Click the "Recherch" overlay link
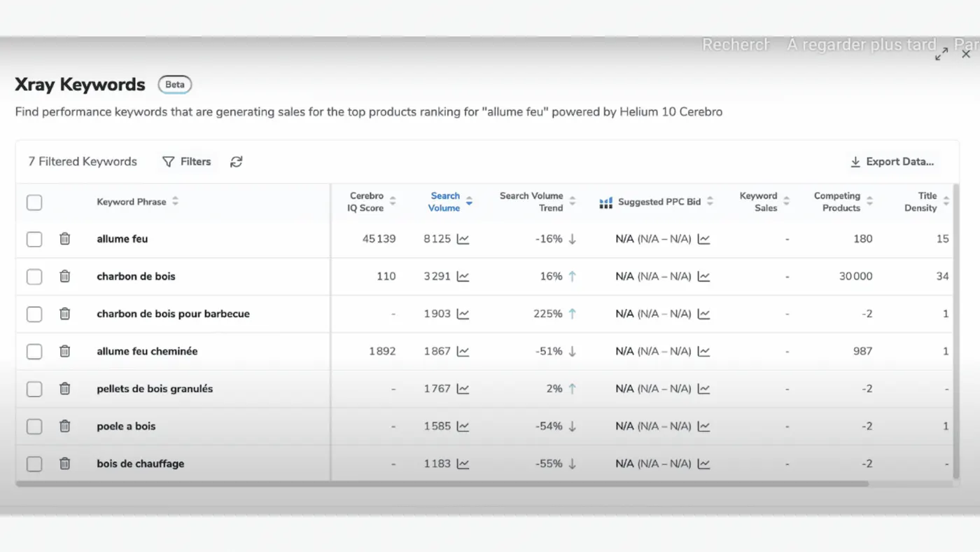 point(736,45)
